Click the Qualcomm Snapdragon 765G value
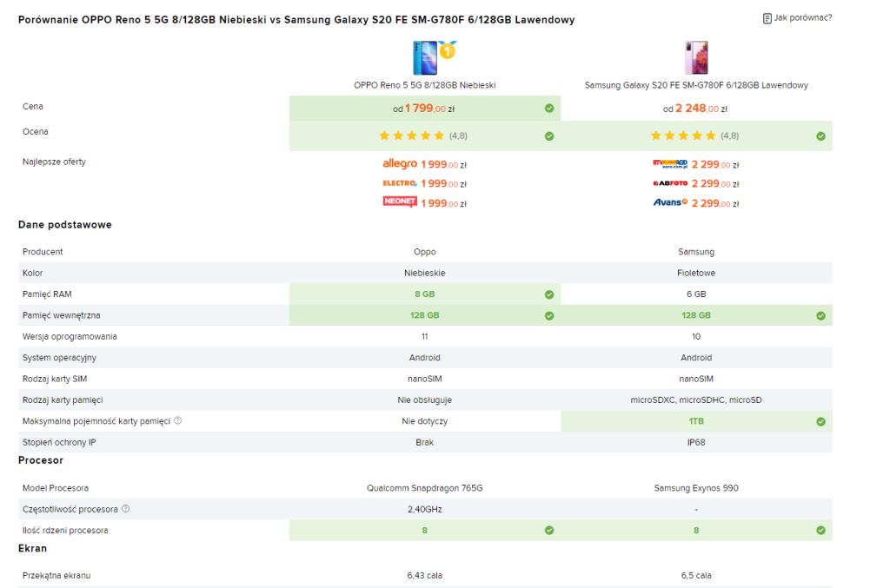The width and height of the screenshot is (890, 588). coord(424,487)
